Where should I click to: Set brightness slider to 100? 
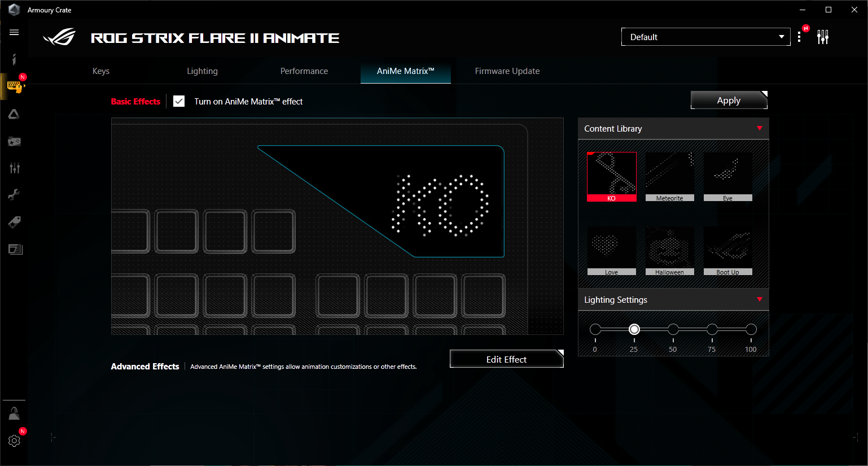(751, 329)
